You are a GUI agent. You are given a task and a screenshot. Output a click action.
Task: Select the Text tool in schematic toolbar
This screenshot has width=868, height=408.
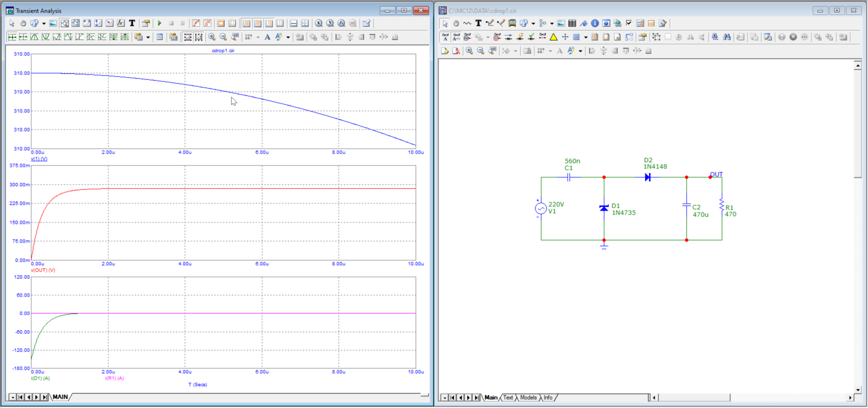478,23
